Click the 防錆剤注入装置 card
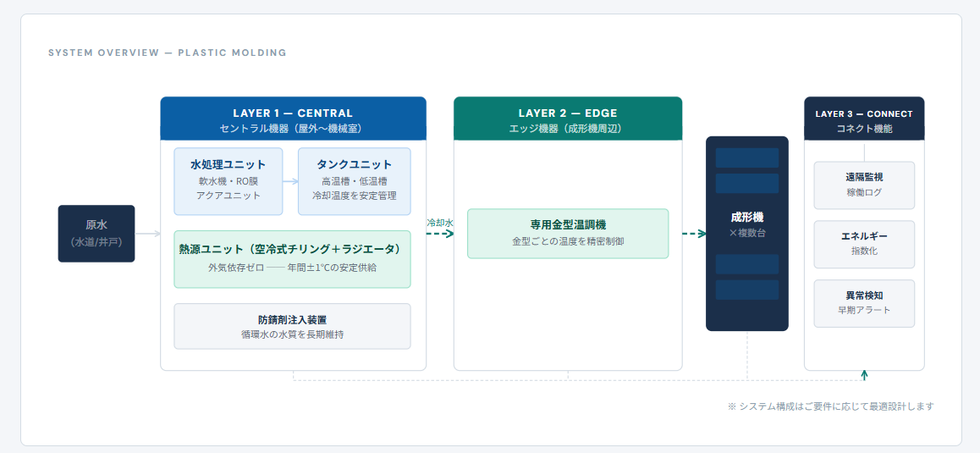This screenshot has width=980, height=453. click(293, 326)
